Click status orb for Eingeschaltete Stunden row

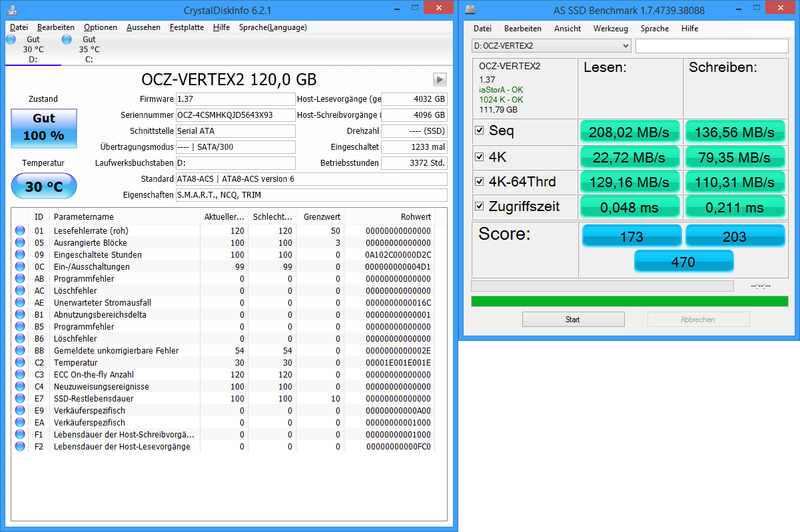[20, 255]
